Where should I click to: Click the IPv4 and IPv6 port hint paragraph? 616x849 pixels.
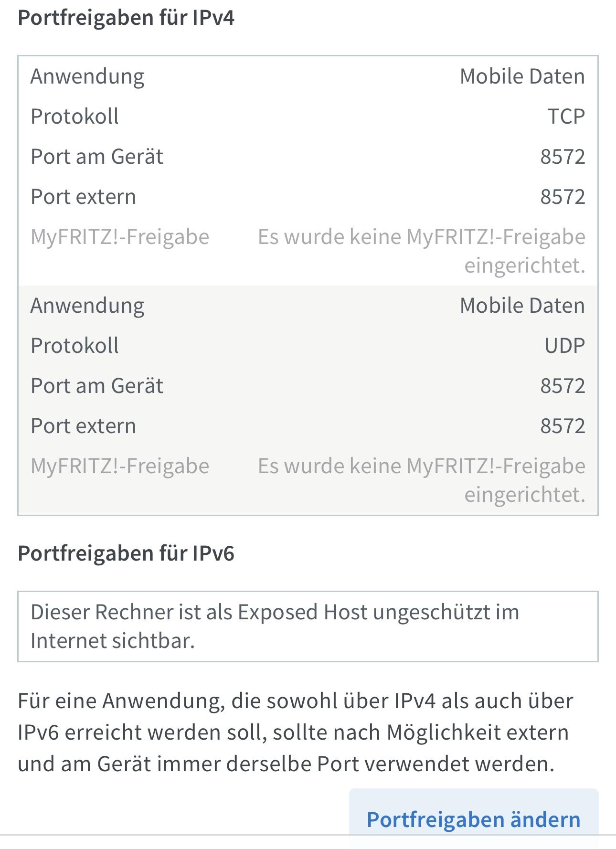click(x=296, y=732)
